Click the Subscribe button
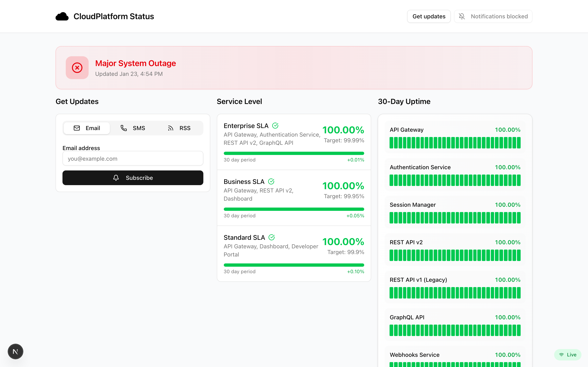The height and width of the screenshot is (367, 588). 133,178
